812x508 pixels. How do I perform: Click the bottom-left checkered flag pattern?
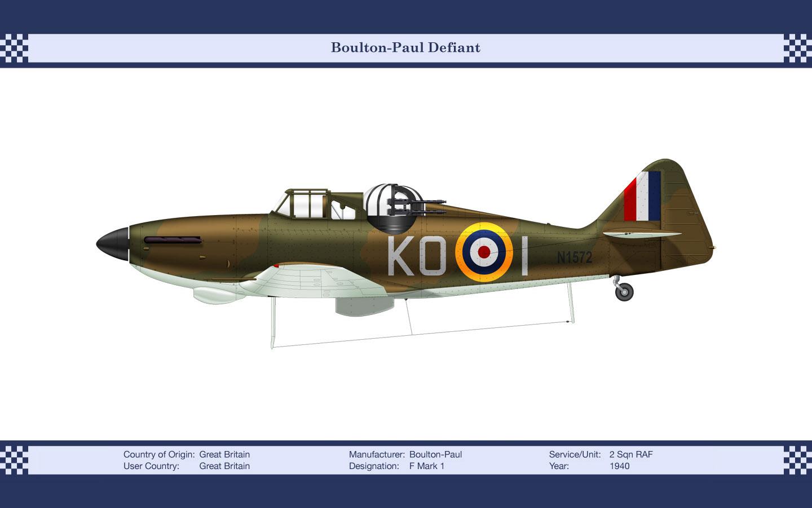[14, 460]
